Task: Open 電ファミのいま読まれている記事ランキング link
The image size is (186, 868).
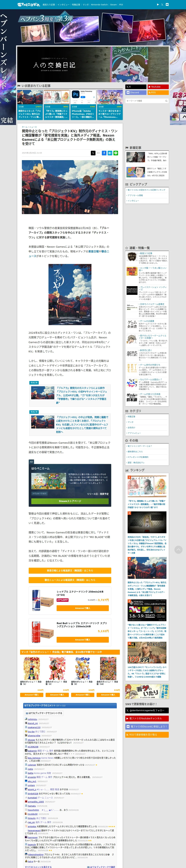Action: (x=146, y=190)
